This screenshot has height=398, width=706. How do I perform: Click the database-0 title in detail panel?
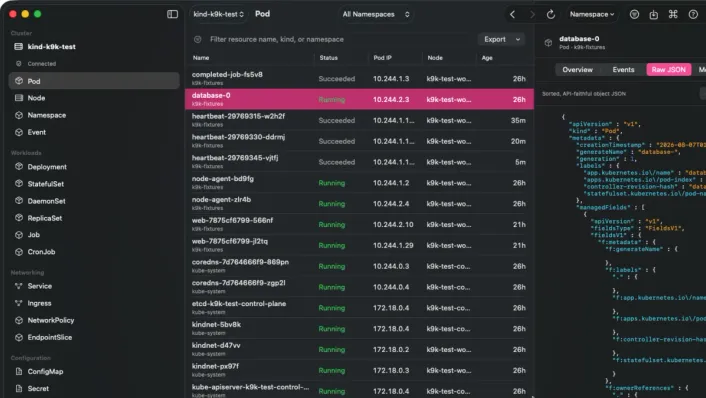pyautogui.click(x=579, y=39)
